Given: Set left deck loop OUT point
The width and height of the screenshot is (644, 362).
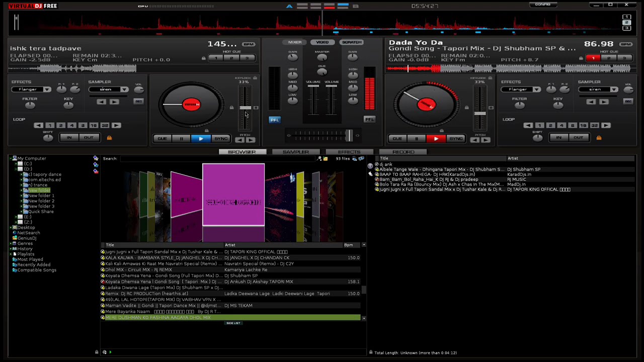Looking at the screenshot, I should coord(89,138).
